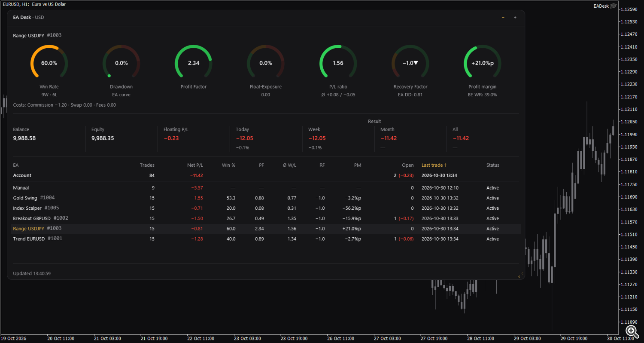
Task: Click the Open column header
Action: 408,165
